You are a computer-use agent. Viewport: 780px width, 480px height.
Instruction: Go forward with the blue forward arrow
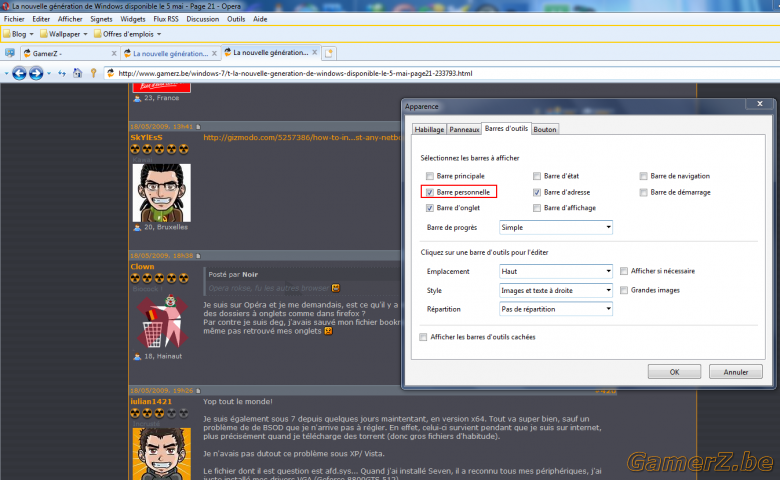coord(36,74)
